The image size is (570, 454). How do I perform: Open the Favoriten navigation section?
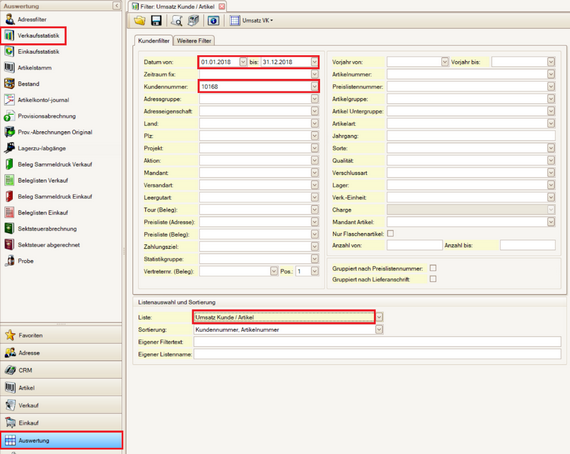coord(61,335)
